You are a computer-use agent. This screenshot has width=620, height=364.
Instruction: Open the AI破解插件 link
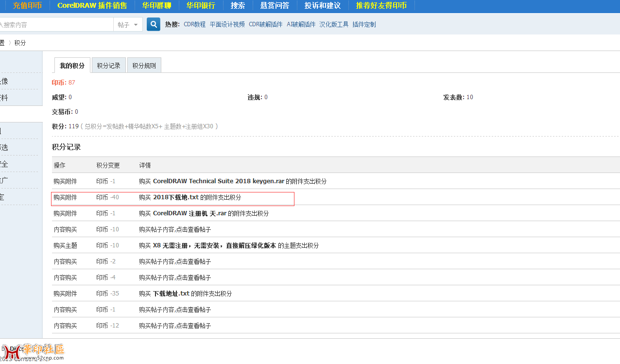(x=301, y=24)
